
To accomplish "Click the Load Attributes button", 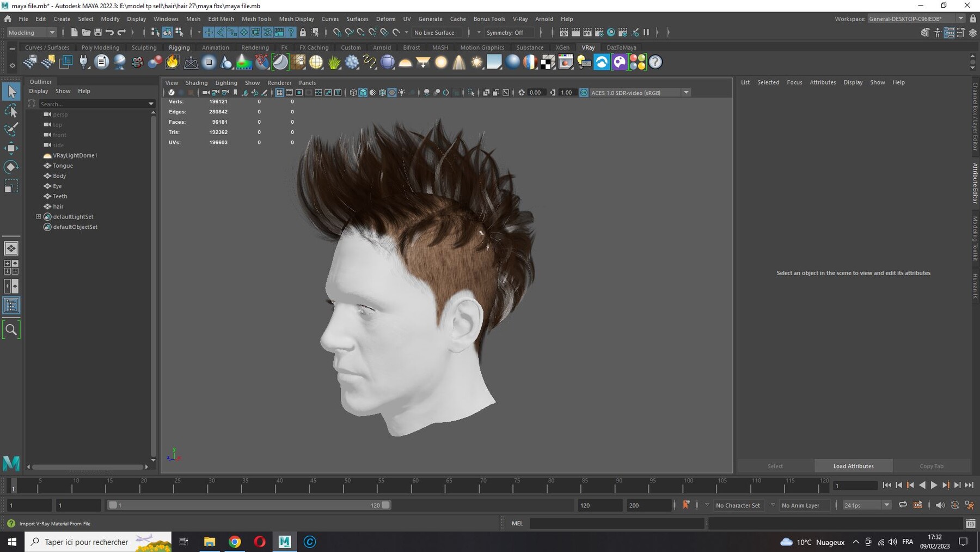I will click(x=853, y=466).
